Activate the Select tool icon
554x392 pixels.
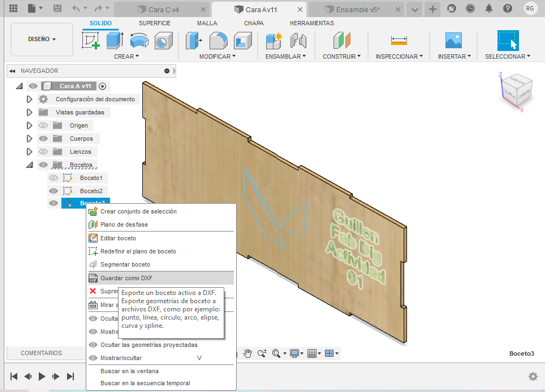tap(508, 40)
